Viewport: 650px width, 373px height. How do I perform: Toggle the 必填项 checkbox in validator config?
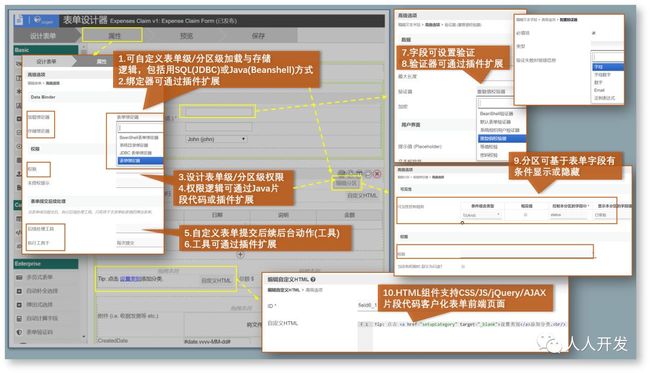point(594,33)
